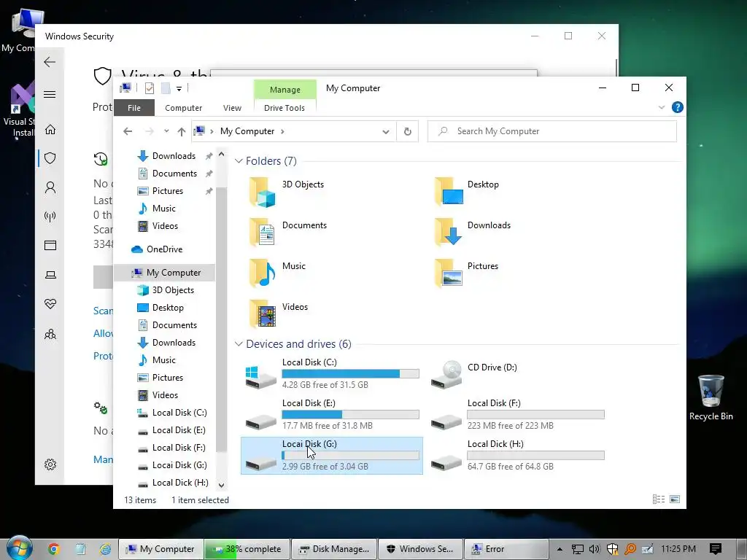Open Family options icon in Windows Security
Viewport: 747px width, 560px height.
coord(50,334)
